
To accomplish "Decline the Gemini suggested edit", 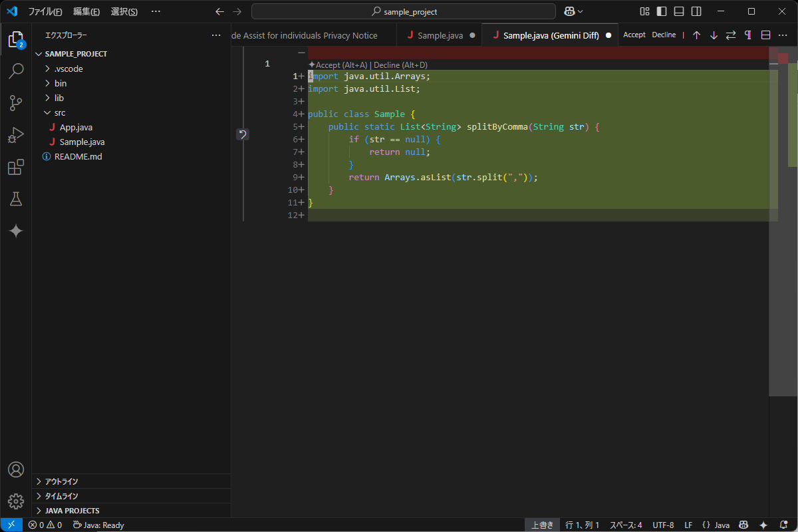I will tap(663, 35).
